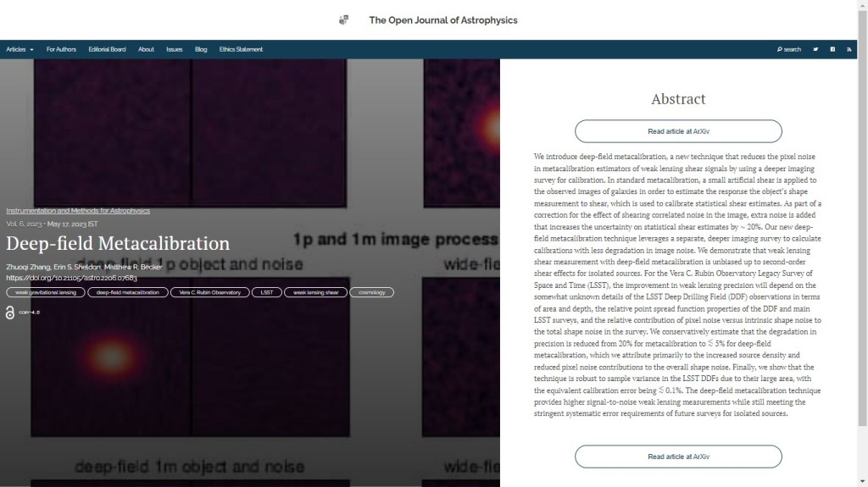The height and width of the screenshot is (487, 868).
Task: Go to the Editorial Board page
Action: pos(107,49)
